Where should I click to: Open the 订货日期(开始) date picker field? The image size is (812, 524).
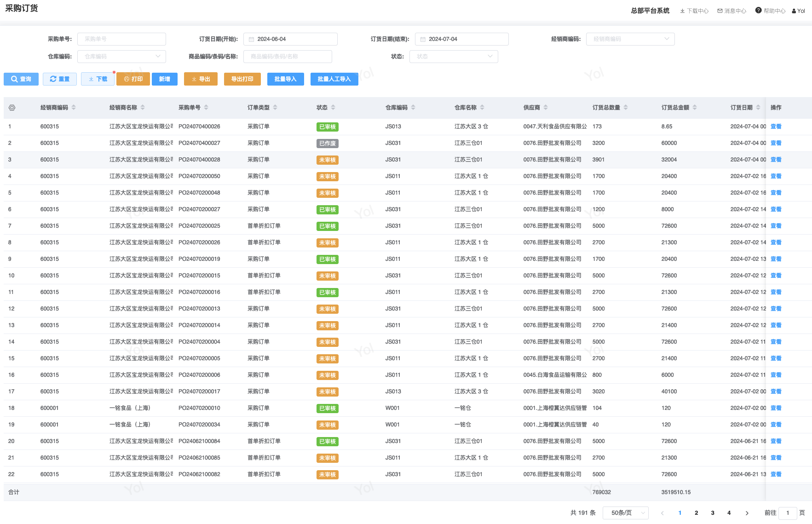[x=290, y=39]
